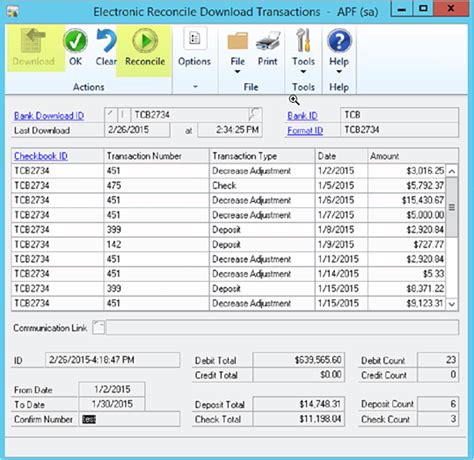This screenshot has width=474, height=460.
Task: Click the Clear undo arrow icon
Action: point(106,41)
